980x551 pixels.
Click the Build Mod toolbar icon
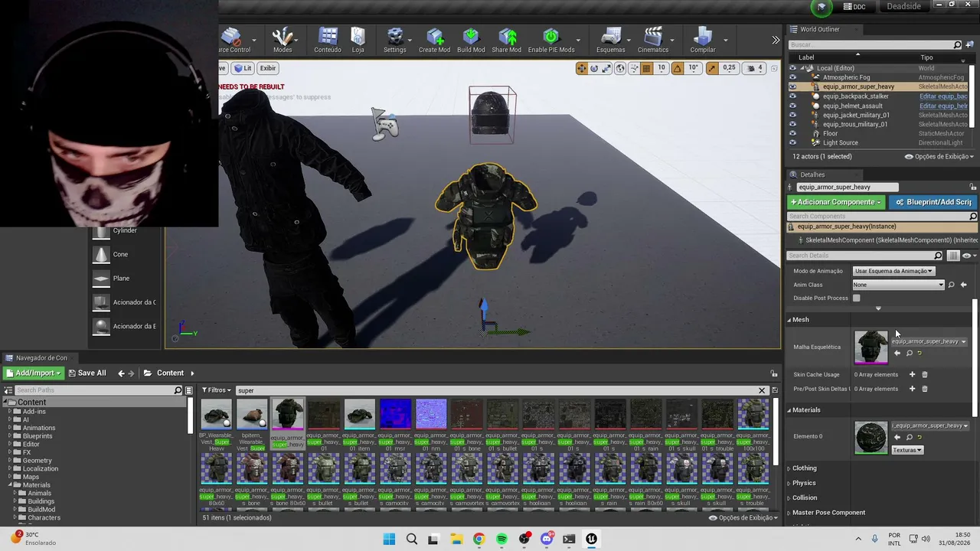471,41
